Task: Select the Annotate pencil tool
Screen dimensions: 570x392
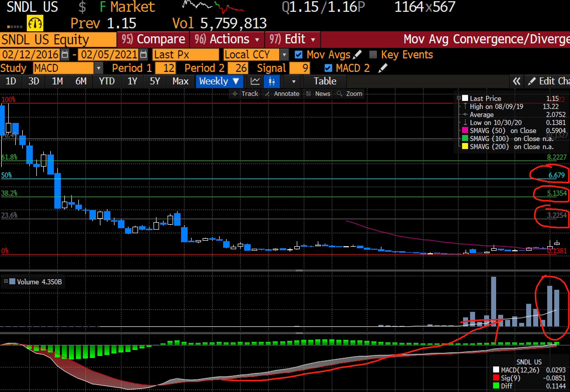Action: click(x=286, y=94)
